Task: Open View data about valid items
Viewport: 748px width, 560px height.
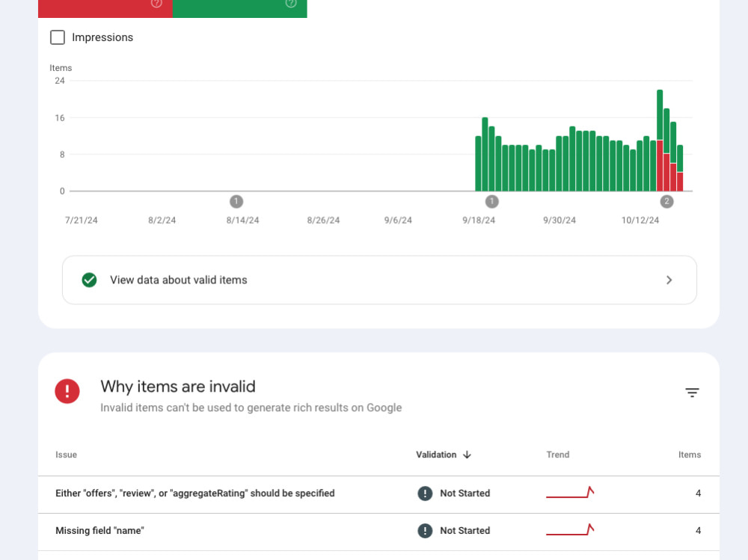Action: [379, 280]
